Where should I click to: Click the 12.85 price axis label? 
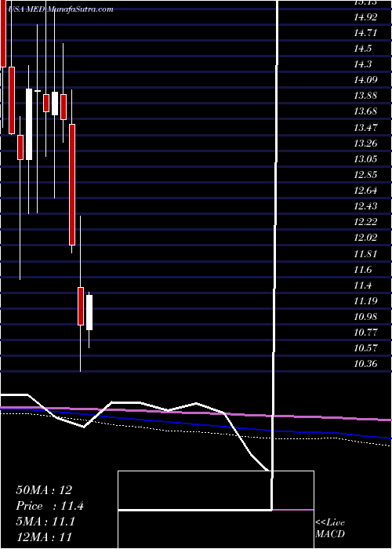coord(366,175)
